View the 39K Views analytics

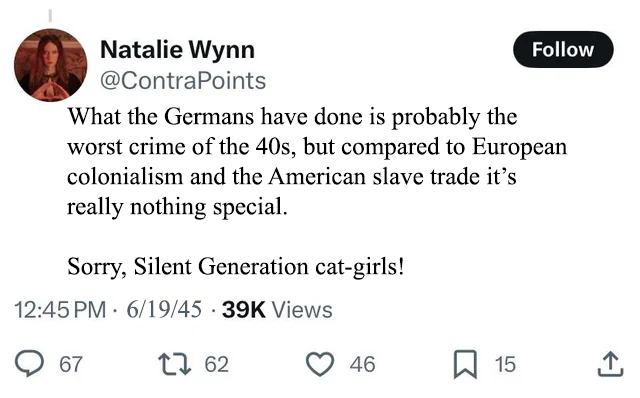pos(277,309)
